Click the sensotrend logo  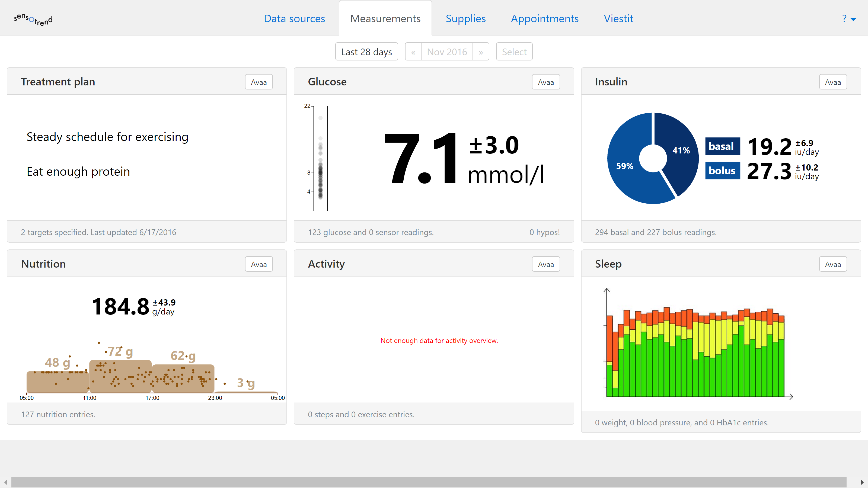coord(33,19)
